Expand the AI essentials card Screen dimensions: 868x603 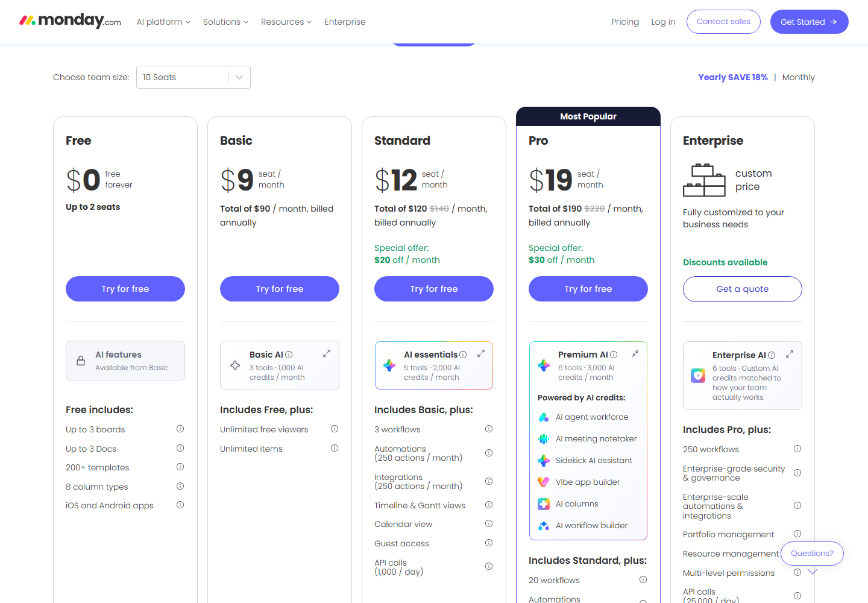pyautogui.click(x=481, y=353)
